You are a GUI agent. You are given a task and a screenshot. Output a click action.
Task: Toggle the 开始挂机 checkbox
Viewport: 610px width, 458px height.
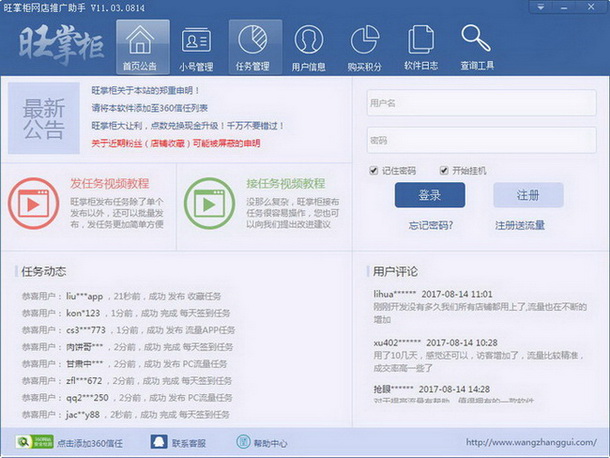tap(443, 170)
